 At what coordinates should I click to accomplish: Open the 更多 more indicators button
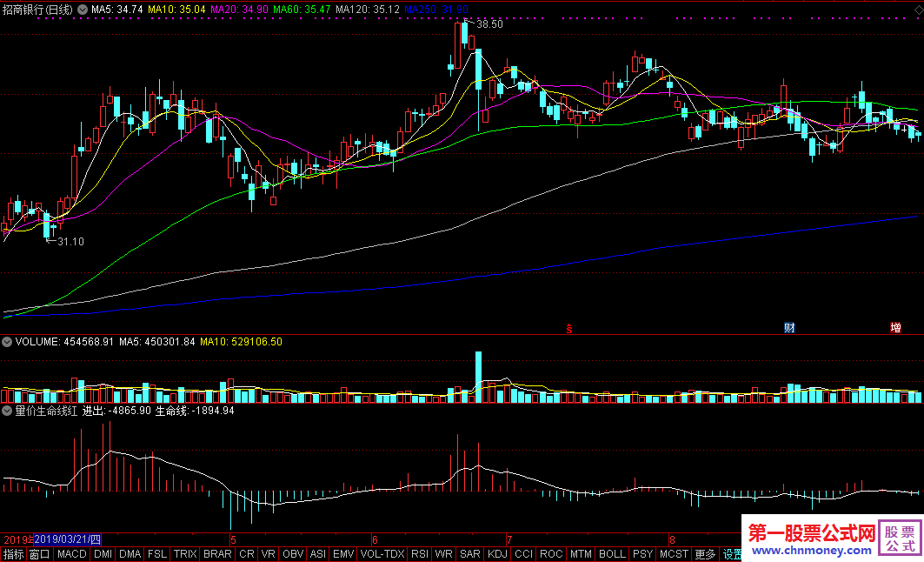point(705,554)
